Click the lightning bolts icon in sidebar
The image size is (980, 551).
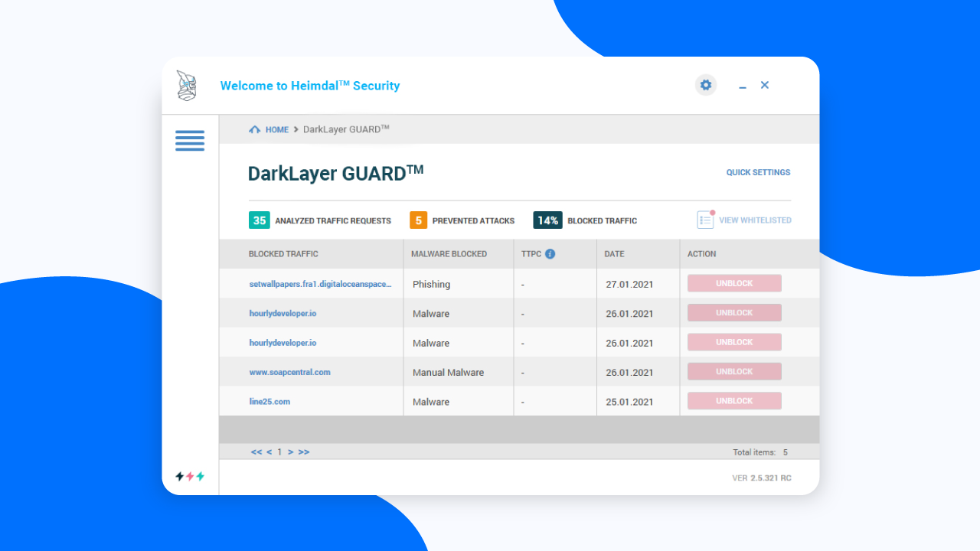(190, 476)
